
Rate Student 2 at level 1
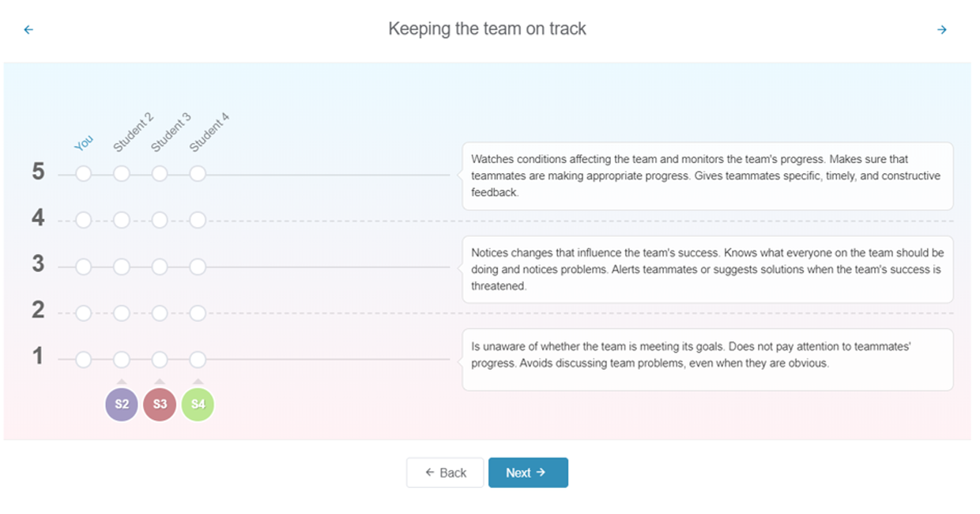[122, 360]
